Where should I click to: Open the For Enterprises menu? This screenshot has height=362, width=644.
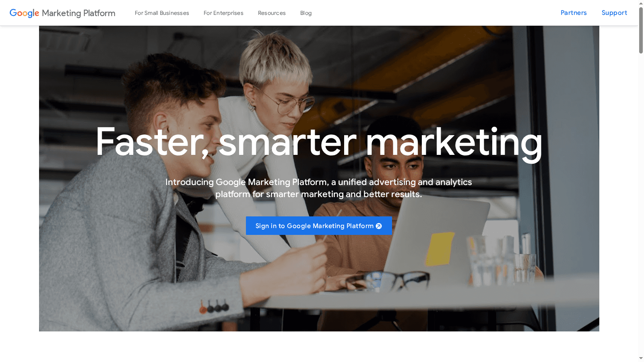(223, 13)
